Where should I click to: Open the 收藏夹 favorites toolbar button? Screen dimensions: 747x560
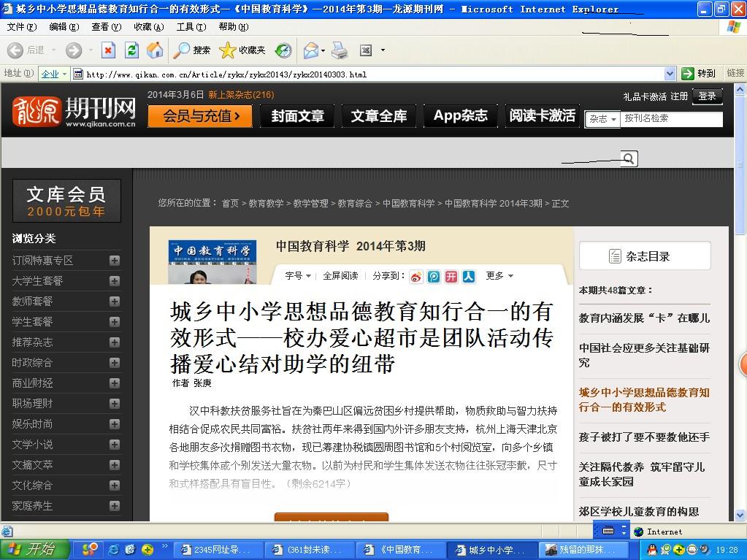point(243,50)
